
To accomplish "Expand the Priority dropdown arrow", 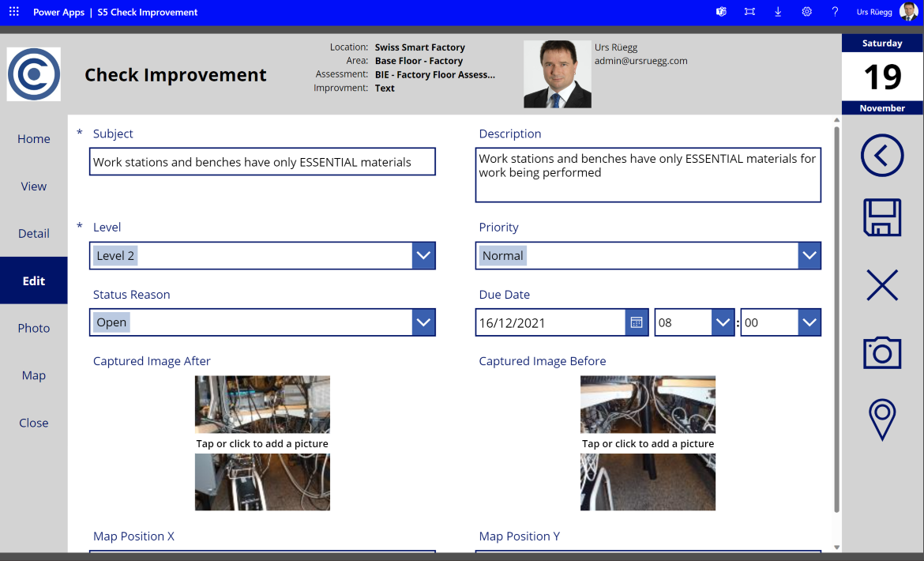I will 809,256.
